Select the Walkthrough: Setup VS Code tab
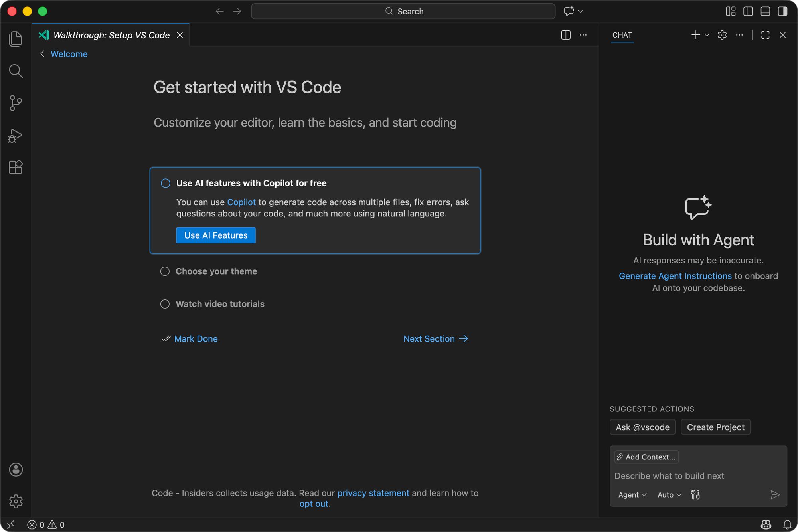This screenshot has height=532, width=798. pyautogui.click(x=111, y=35)
